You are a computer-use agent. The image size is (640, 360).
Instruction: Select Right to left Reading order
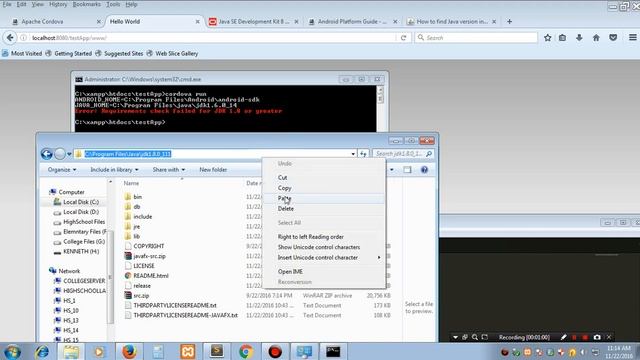tap(324, 237)
